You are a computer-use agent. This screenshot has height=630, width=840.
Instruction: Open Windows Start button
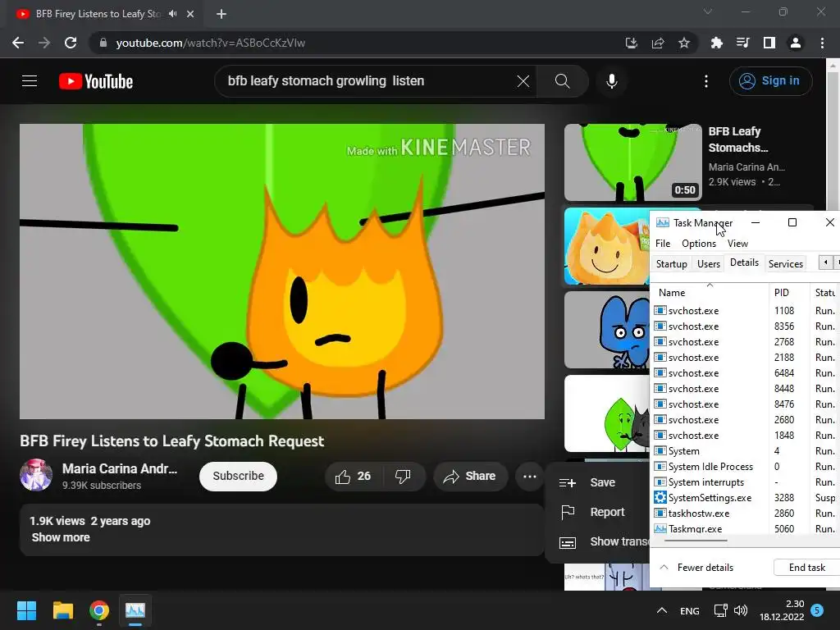26,610
